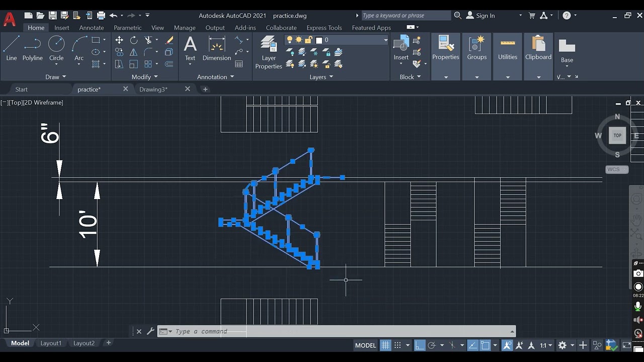Open the Insert ribbon tab
The height and width of the screenshot is (362, 644).
point(62,28)
